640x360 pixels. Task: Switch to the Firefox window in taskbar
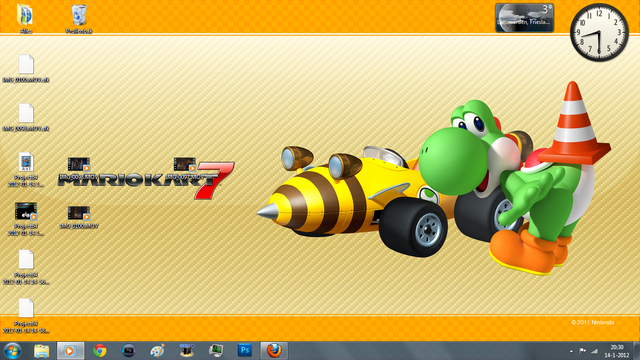click(274, 351)
